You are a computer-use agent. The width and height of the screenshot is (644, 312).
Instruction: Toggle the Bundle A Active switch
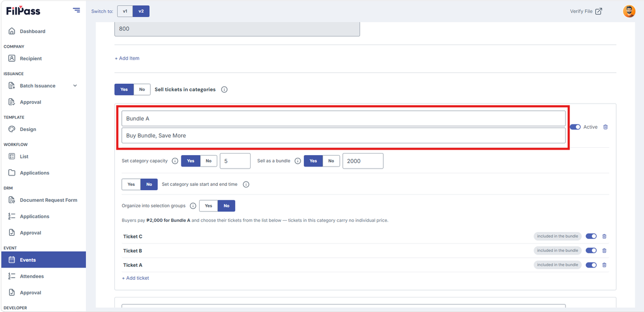click(x=575, y=127)
